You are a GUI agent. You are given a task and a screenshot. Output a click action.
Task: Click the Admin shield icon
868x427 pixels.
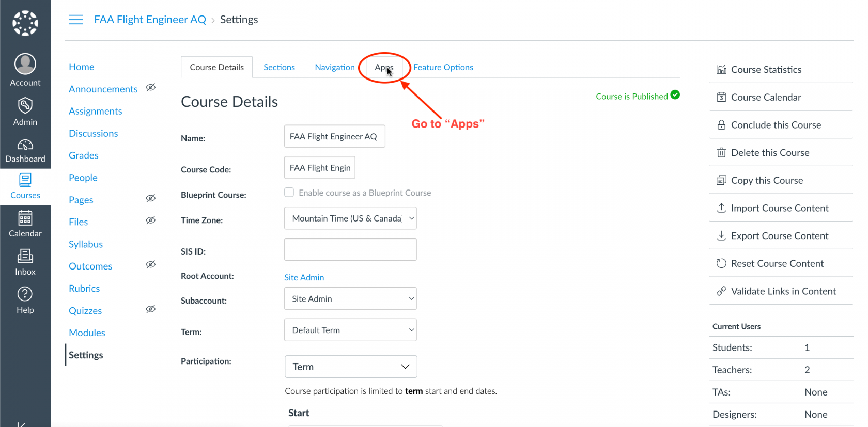(x=25, y=106)
